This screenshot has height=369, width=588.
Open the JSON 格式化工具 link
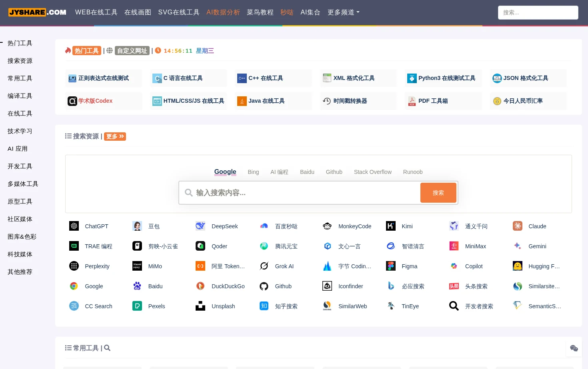528,78
